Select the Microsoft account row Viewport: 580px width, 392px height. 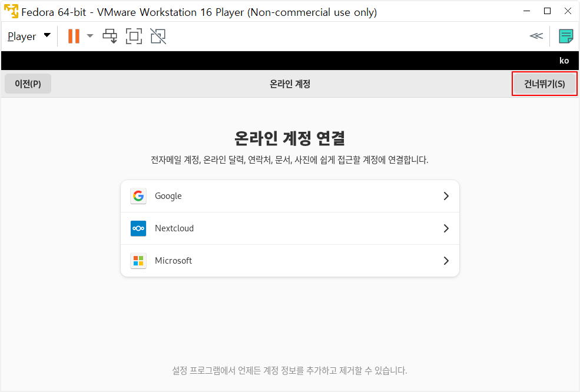coord(290,261)
